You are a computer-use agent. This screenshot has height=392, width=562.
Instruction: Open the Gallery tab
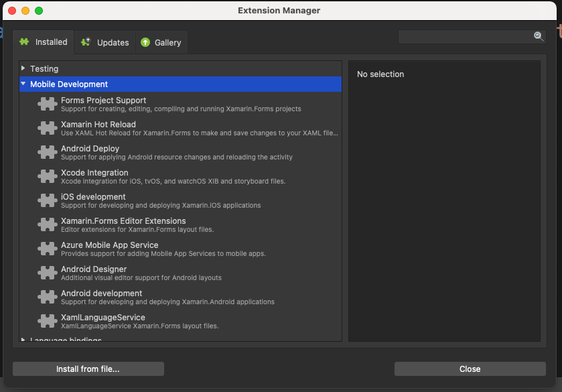[x=161, y=42]
